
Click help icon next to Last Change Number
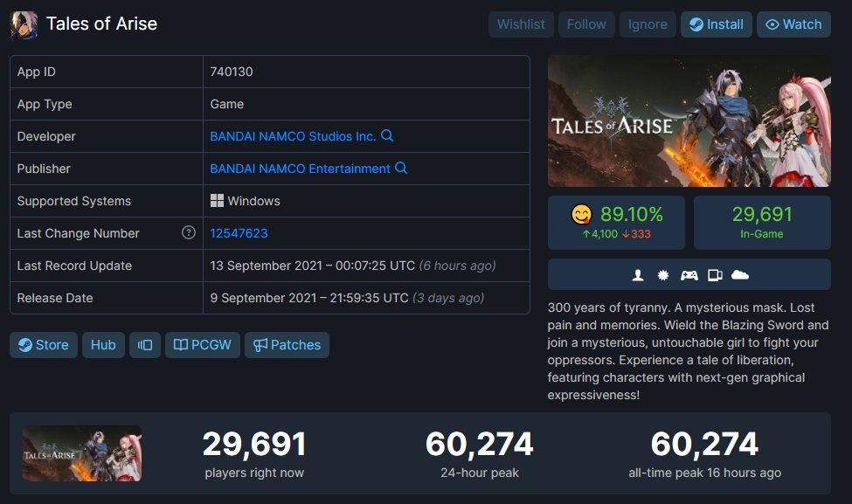pyautogui.click(x=189, y=232)
